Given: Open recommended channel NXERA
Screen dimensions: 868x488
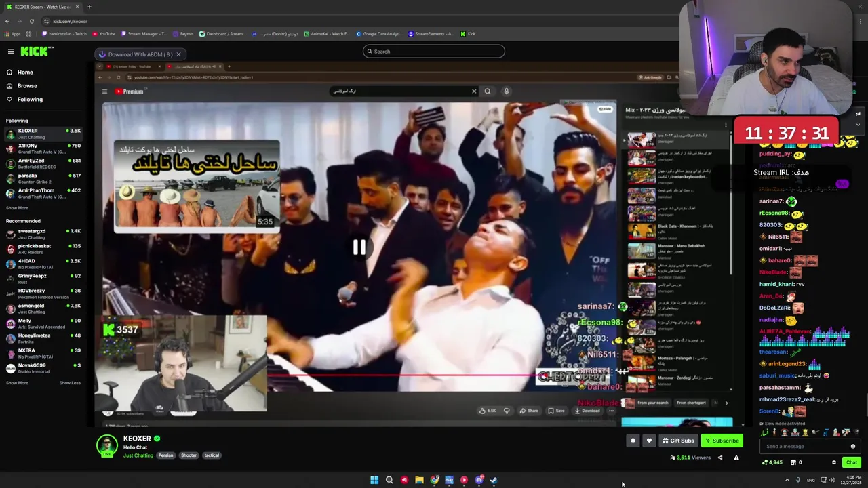Looking at the screenshot, I should coord(43,353).
